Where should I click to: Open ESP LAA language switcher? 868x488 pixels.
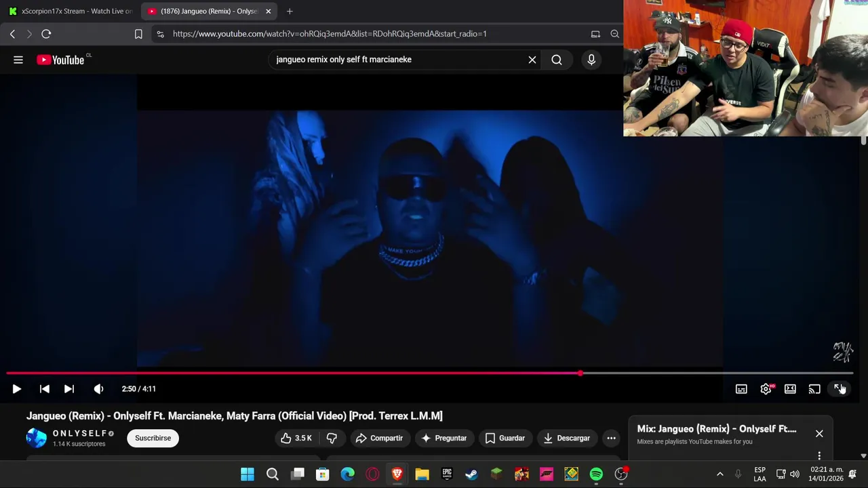point(759,474)
